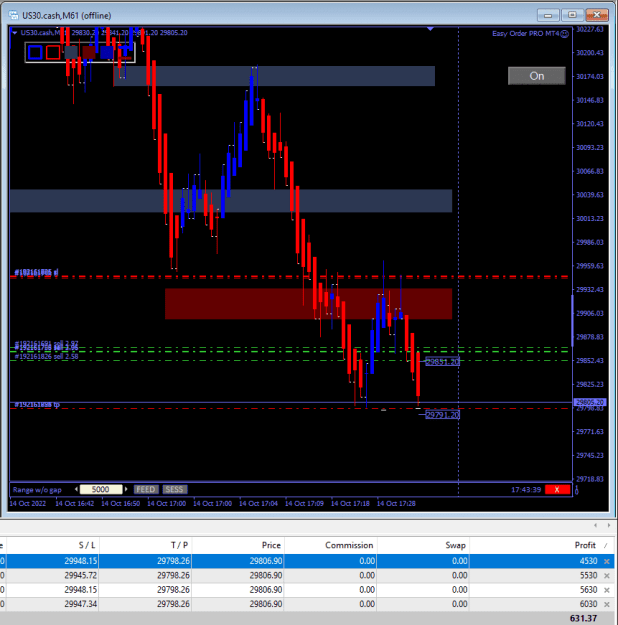Decrease the range value with the left arrow
Viewport: 618px width, 625px height.
pos(77,489)
